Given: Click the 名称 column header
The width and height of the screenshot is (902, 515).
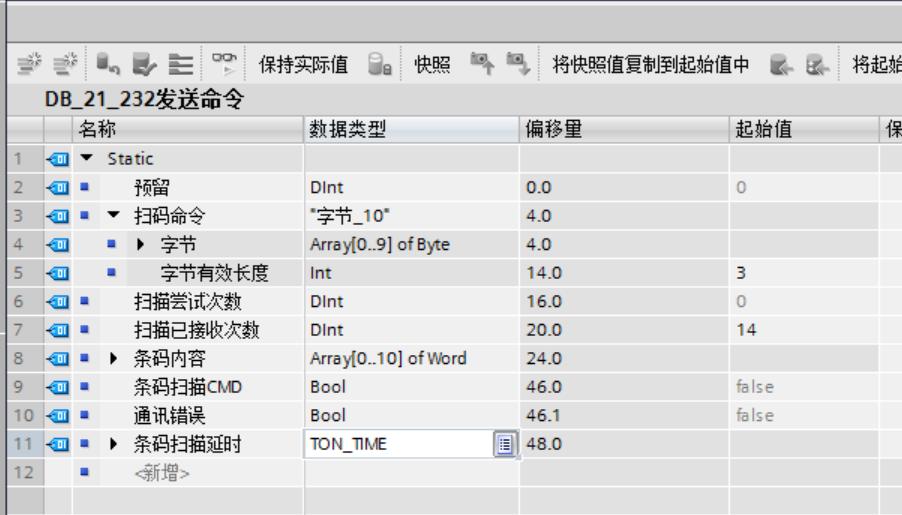Looking at the screenshot, I should pos(188,129).
